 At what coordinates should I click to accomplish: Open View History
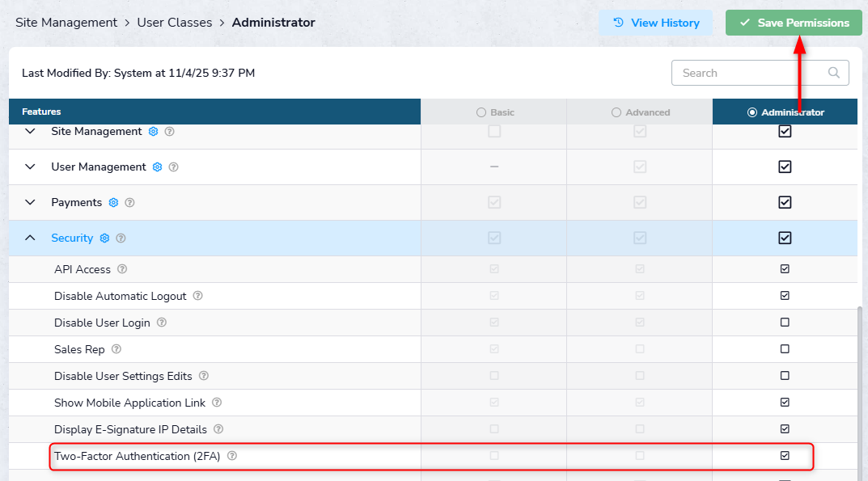point(655,23)
